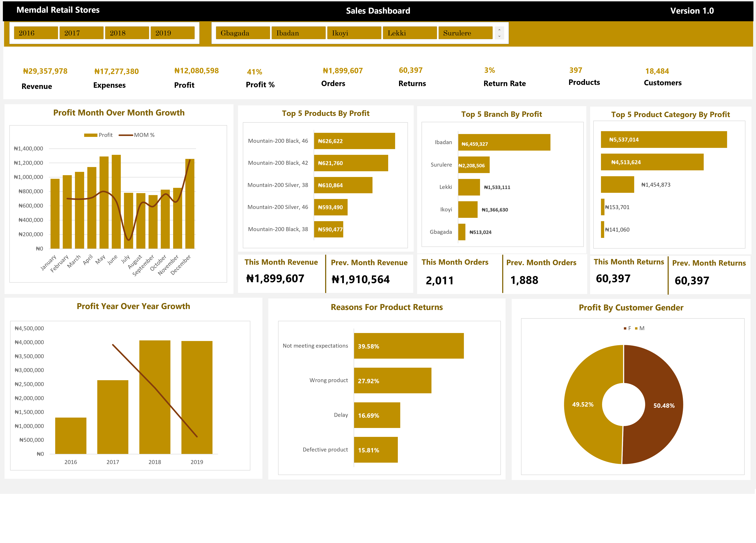Image resolution: width=756 pixels, height=543 pixels.
Task: Select the ₦593,490 product bar
Action: coord(331,207)
